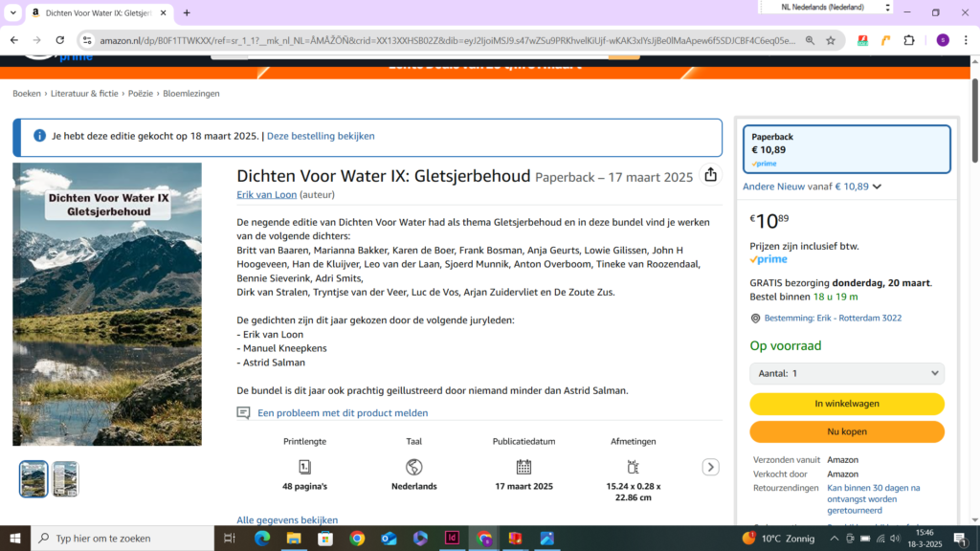This screenshot has width=980, height=551.
Task: Buy immediately with Nu kopen
Action: [x=847, y=431]
